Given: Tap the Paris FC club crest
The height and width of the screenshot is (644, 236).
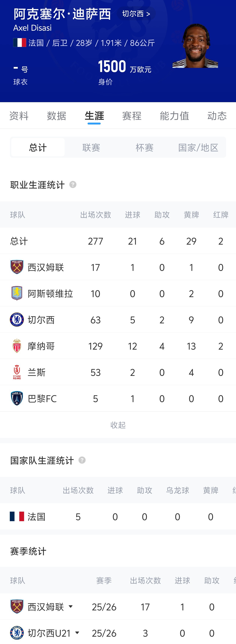Looking at the screenshot, I should 17,398.
